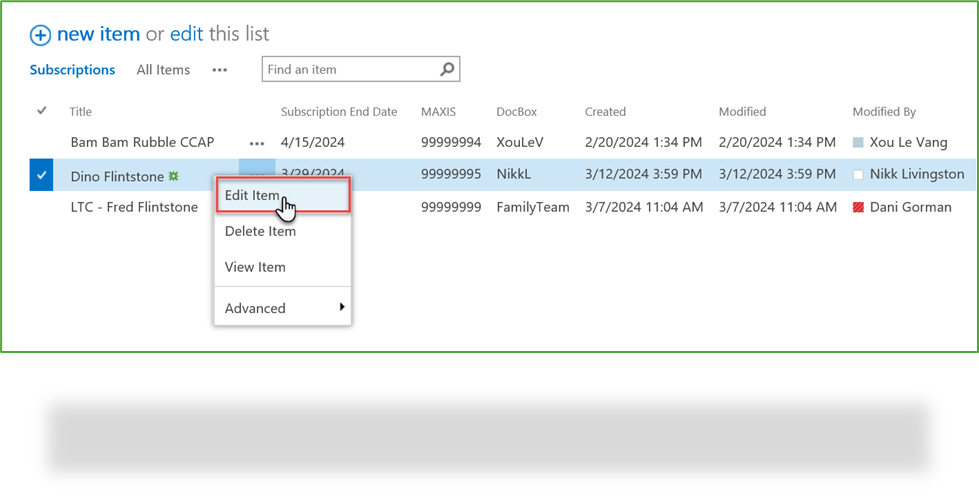The image size is (979, 497).
Task: Click MAXIS value 99999995
Action: (451, 175)
